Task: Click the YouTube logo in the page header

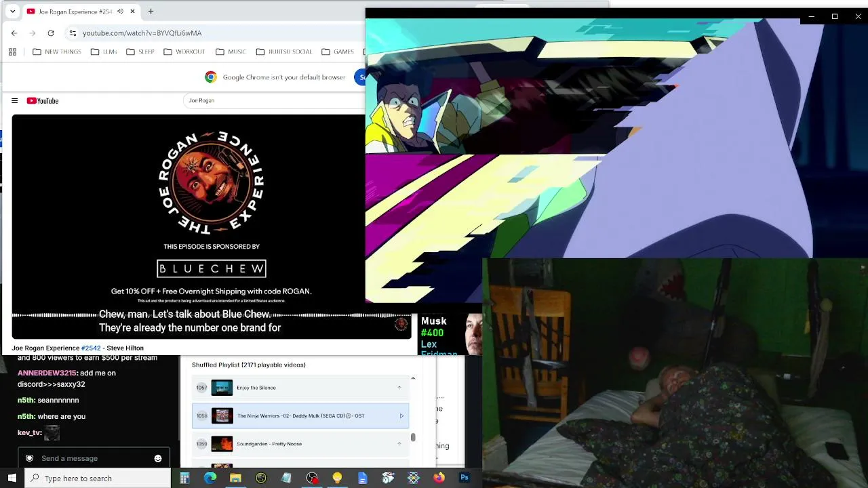Action: coord(43,101)
